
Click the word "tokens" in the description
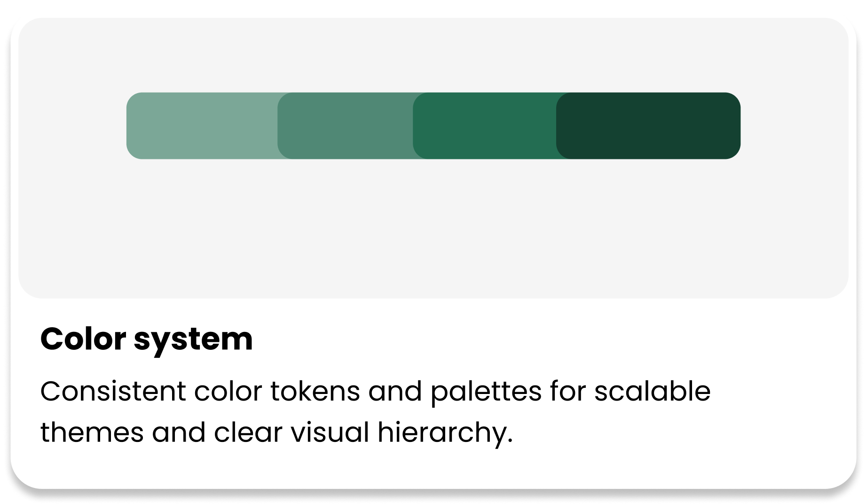(x=315, y=391)
